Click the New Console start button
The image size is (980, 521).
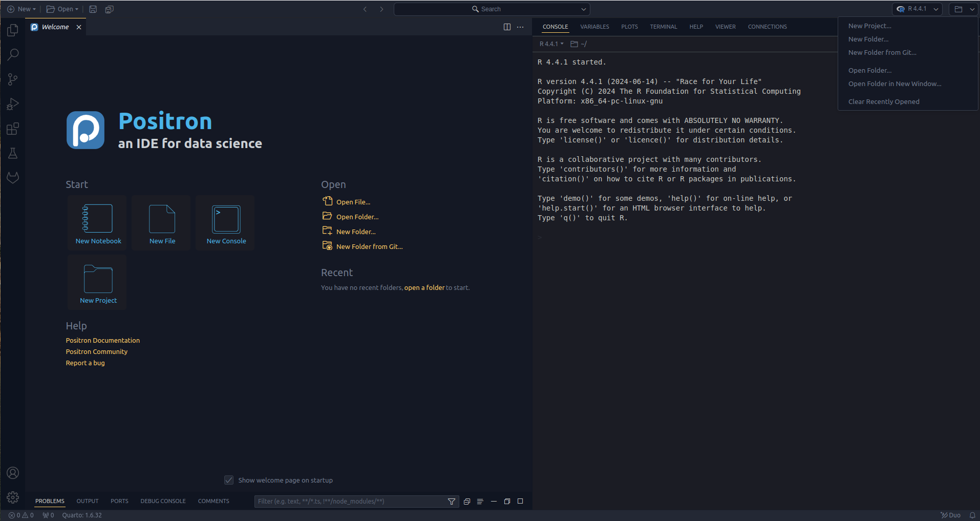(225, 223)
